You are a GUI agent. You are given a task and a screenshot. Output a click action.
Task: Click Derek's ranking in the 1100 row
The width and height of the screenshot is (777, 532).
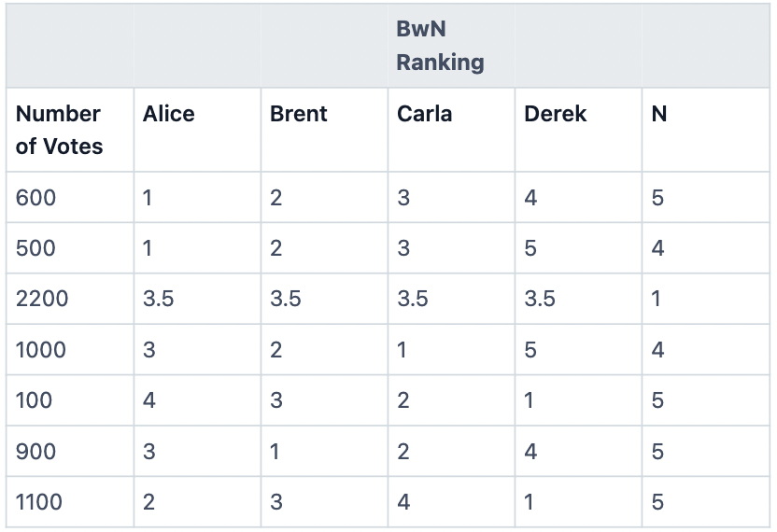tap(530, 502)
